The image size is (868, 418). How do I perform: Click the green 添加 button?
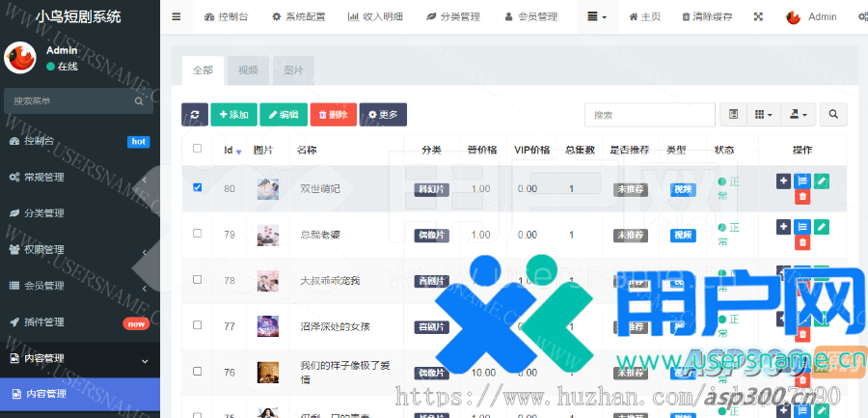[x=233, y=115]
